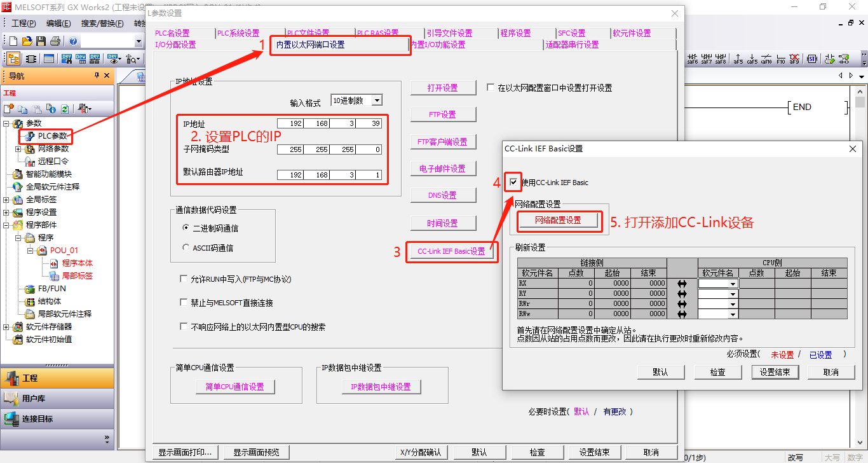The height and width of the screenshot is (463, 868).
Task: Pin the 导航 navigation panel
Action: (x=97, y=76)
